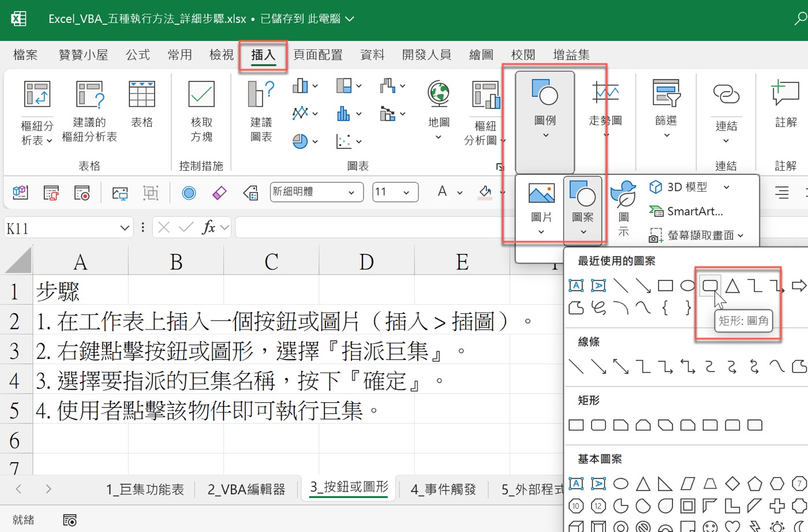Expand the 圖例 illustrations group
808x532 pixels.
(x=545, y=122)
